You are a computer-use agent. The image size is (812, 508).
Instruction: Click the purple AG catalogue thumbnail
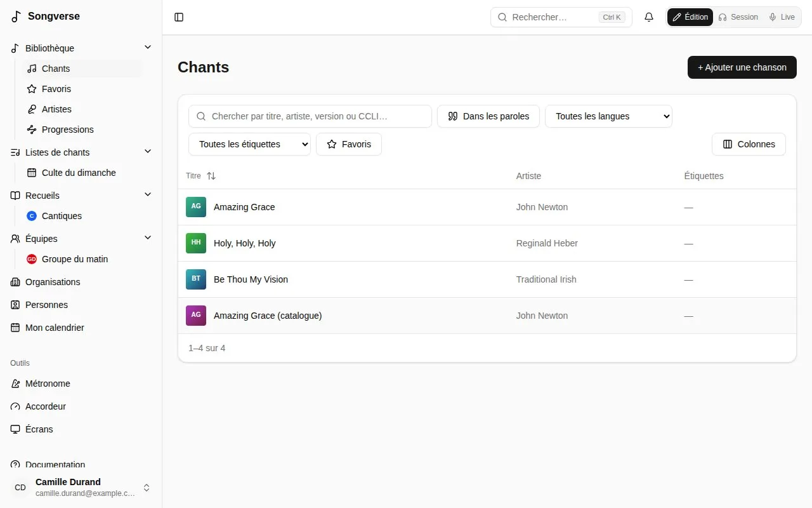point(196,316)
